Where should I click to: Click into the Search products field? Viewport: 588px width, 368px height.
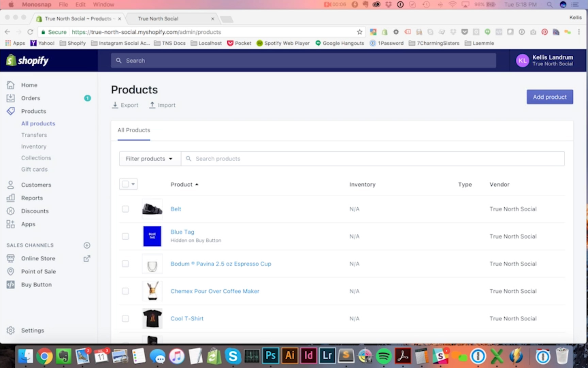coord(374,159)
